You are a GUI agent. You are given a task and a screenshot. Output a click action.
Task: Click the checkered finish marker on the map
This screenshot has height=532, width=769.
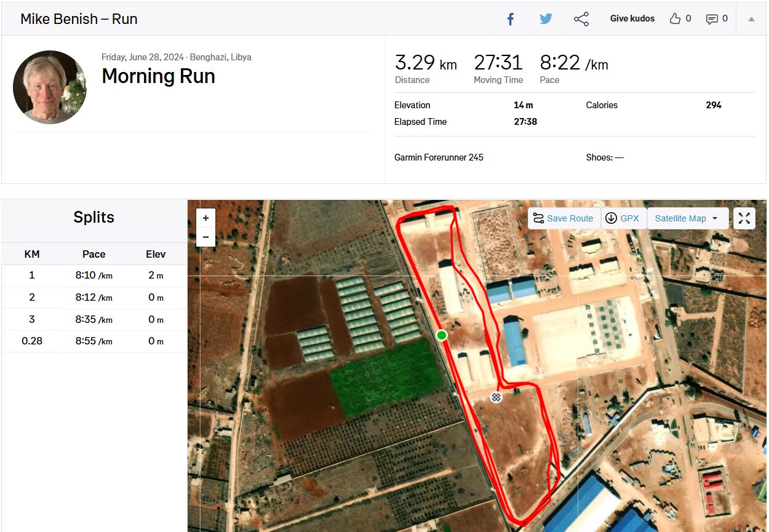[x=496, y=397]
